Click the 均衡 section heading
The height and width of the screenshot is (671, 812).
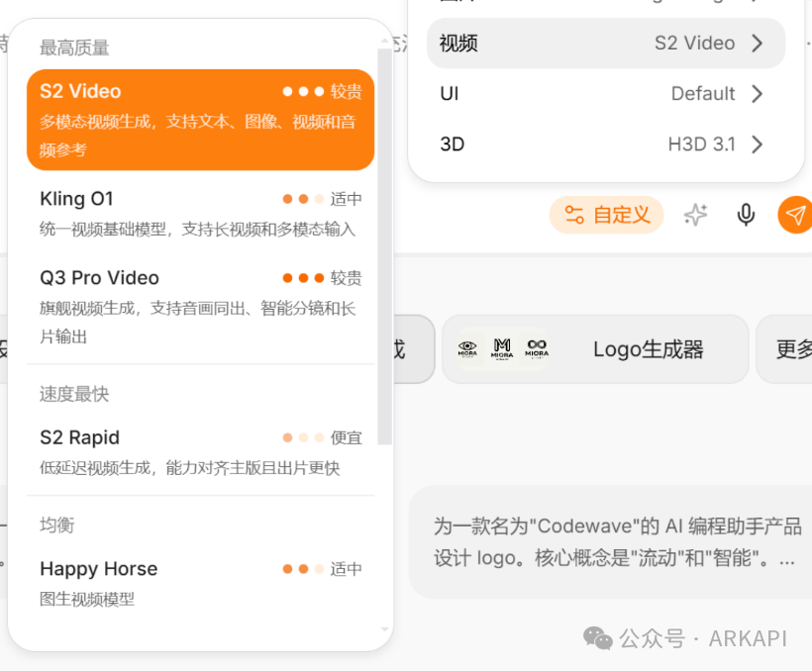tap(57, 525)
